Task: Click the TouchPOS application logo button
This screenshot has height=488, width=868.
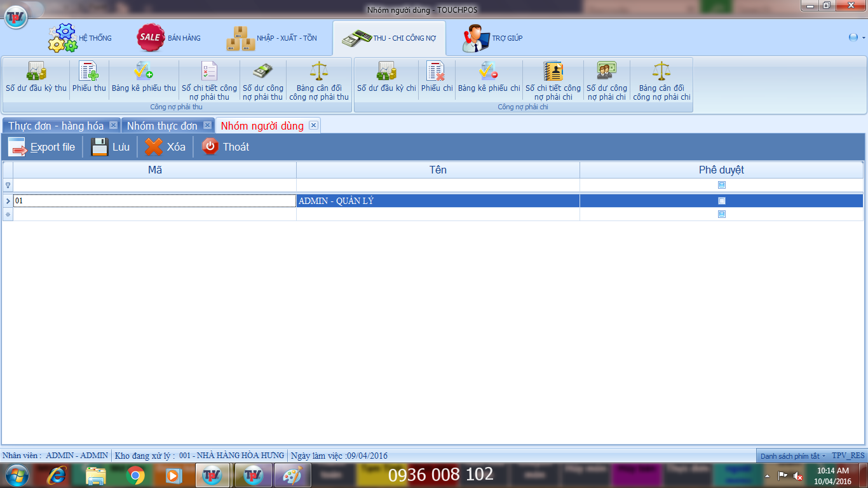Action: pos(16,17)
